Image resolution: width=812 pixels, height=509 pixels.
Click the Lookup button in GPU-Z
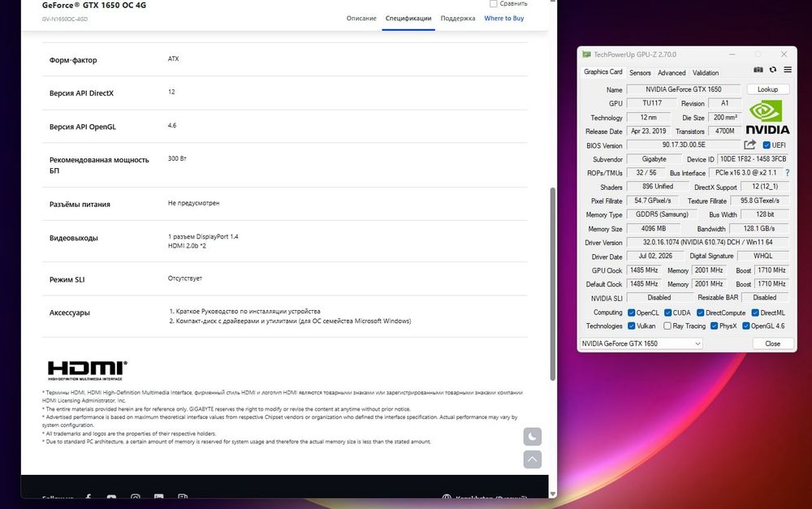pyautogui.click(x=768, y=89)
